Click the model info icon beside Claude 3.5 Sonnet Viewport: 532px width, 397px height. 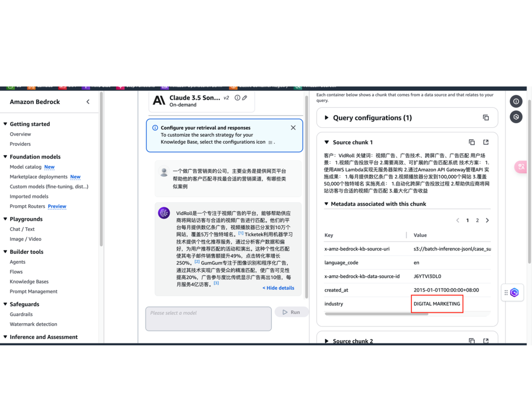pos(237,98)
